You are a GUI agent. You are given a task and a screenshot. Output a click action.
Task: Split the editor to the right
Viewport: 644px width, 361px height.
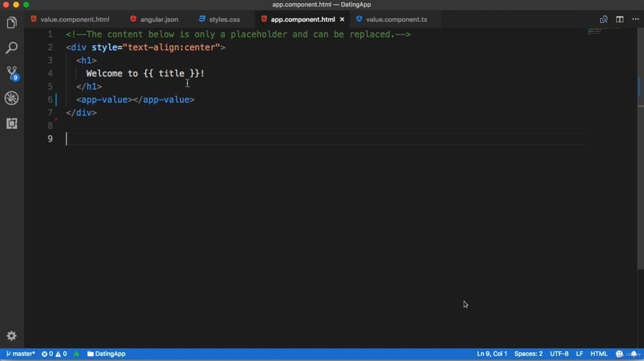(x=620, y=19)
